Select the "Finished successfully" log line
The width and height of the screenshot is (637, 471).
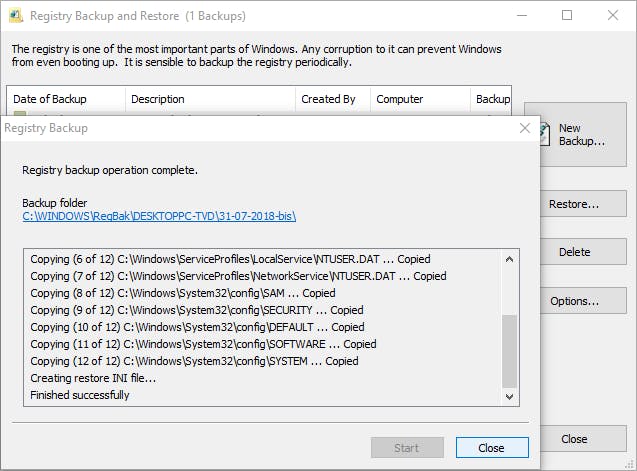click(x=80, y=395)
